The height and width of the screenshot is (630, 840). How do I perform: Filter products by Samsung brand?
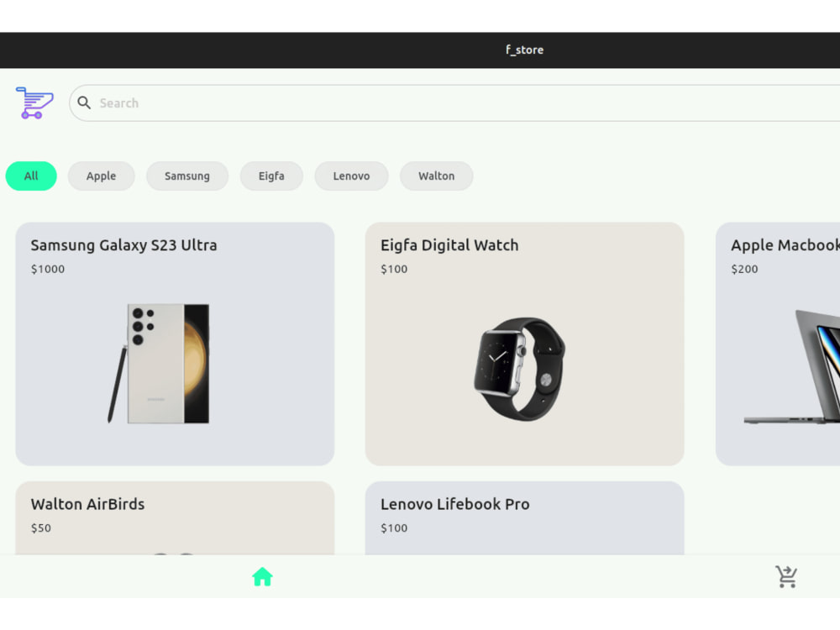click(x=187, y=176)
